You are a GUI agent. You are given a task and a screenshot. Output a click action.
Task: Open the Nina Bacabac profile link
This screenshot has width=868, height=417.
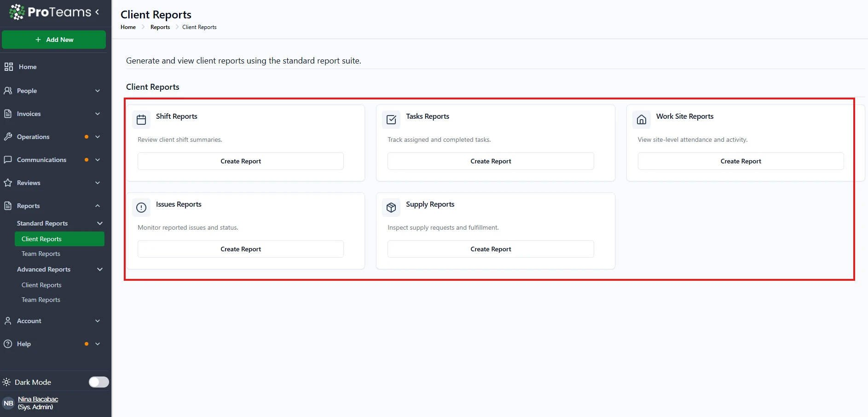click(x=38, y=399)
